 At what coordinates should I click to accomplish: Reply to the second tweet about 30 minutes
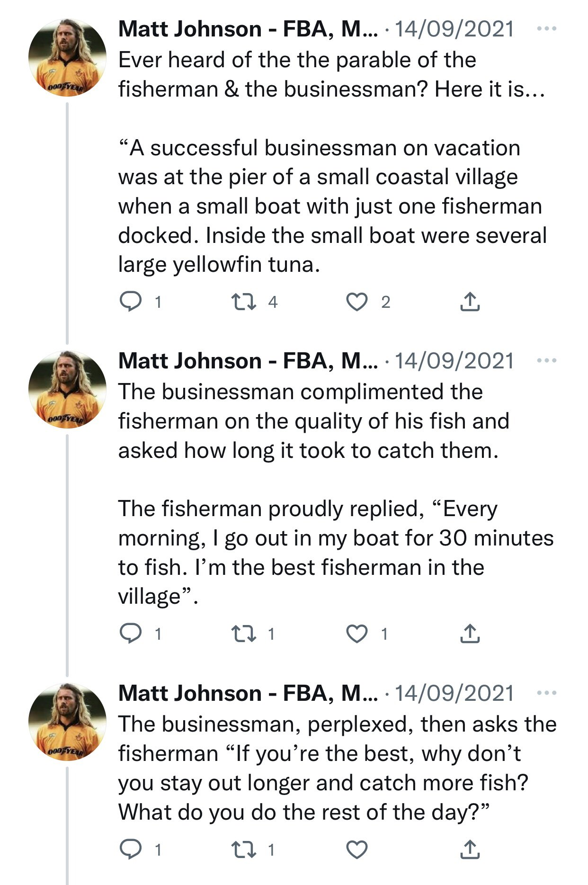[130, 634]
